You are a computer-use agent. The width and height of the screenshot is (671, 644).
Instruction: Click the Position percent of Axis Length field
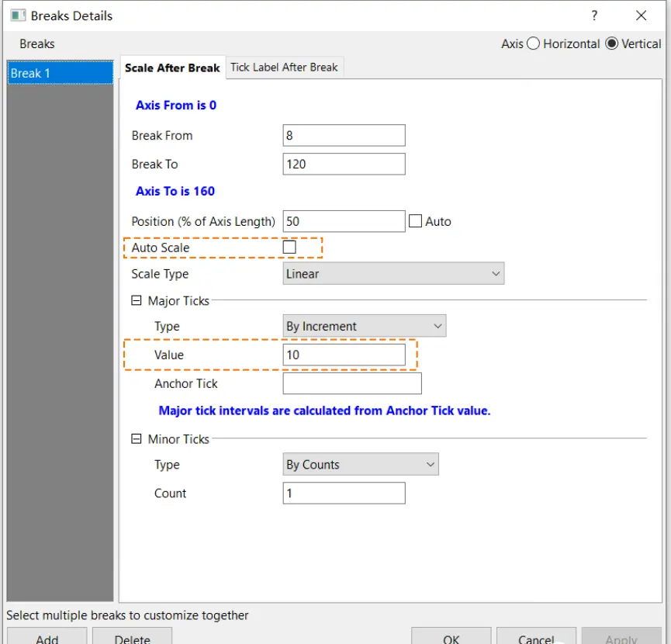[x=344, y=221]
